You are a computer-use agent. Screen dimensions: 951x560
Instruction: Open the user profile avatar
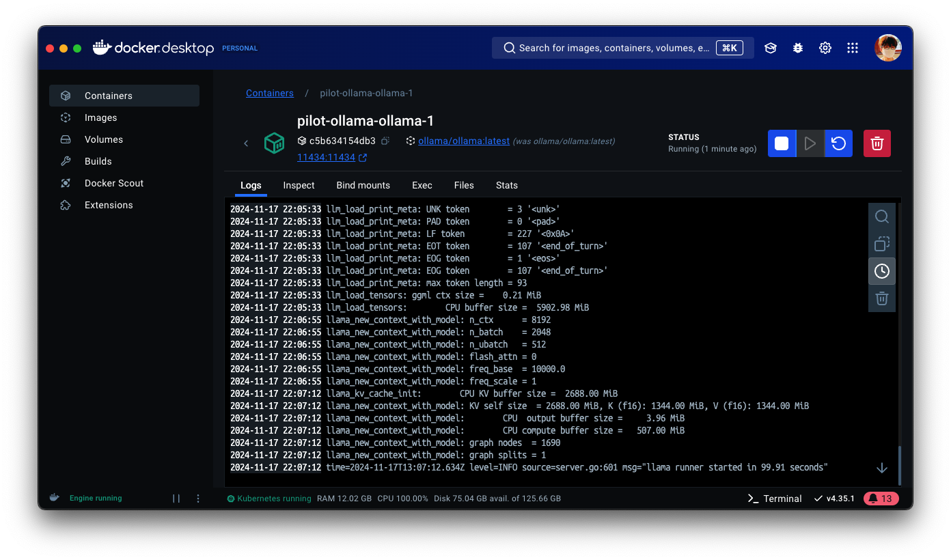pos(888,48)
